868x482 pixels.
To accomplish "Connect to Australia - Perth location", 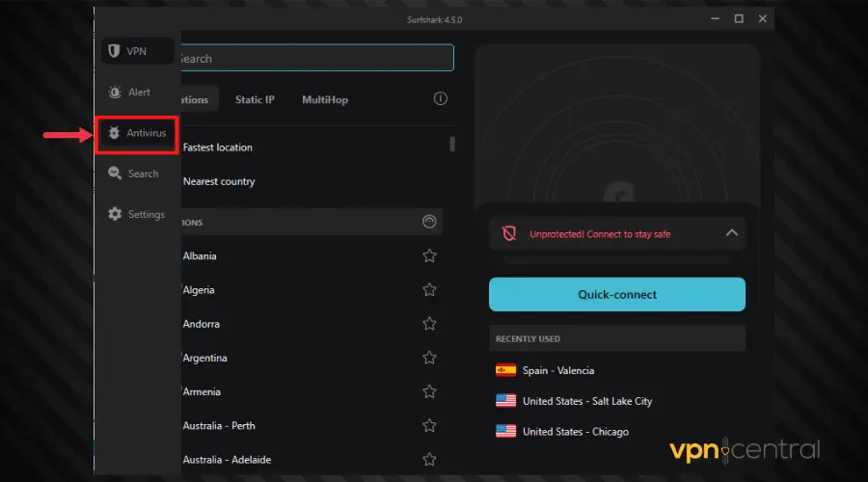I will 219,426.
